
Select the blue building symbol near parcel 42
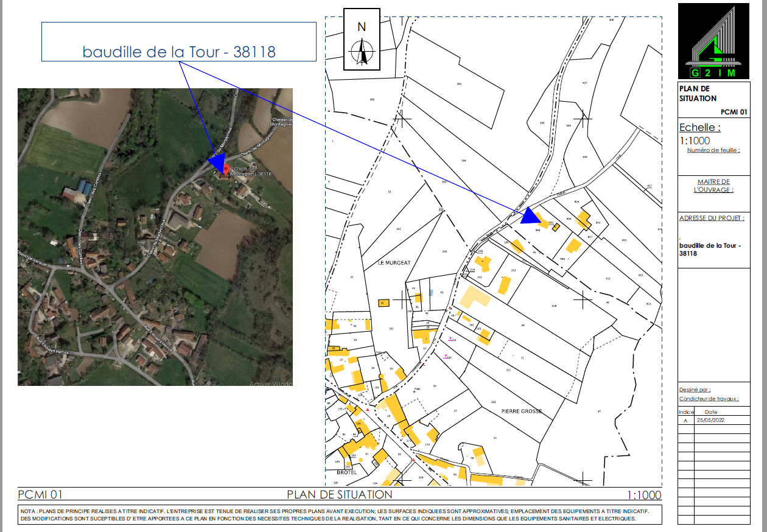(x=432, y=293)
